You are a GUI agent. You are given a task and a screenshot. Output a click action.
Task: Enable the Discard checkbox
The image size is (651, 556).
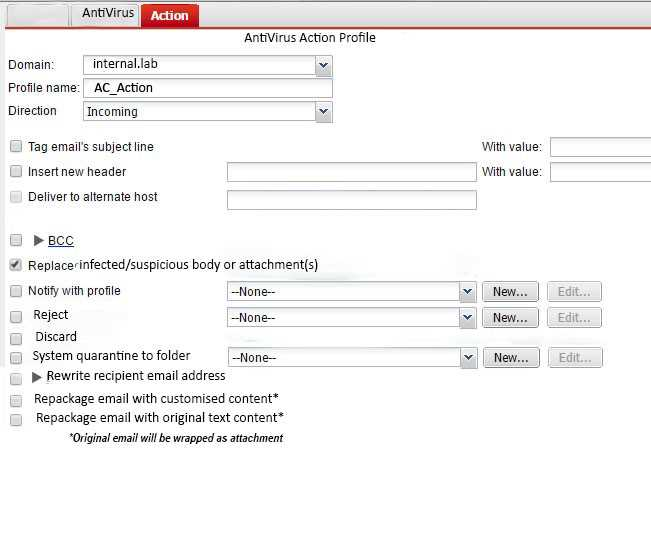[16, 338]
